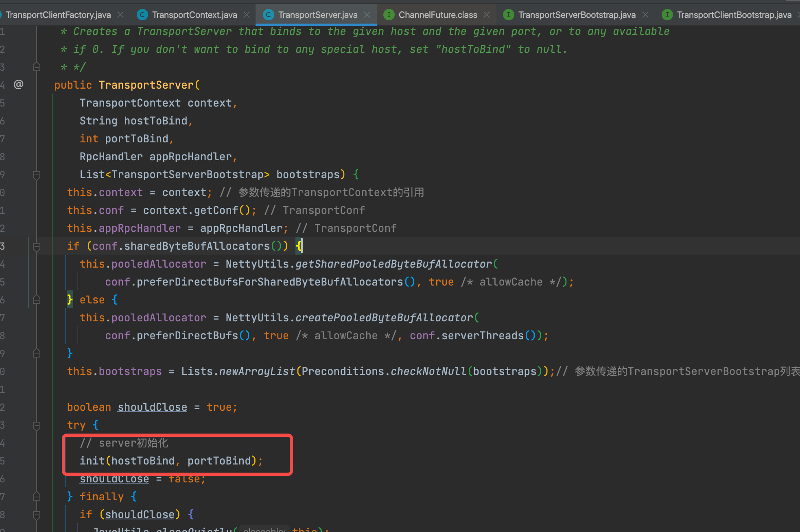Open TransportClientBootstrap.java tab

pyautogui.click(x=734, y=15)
